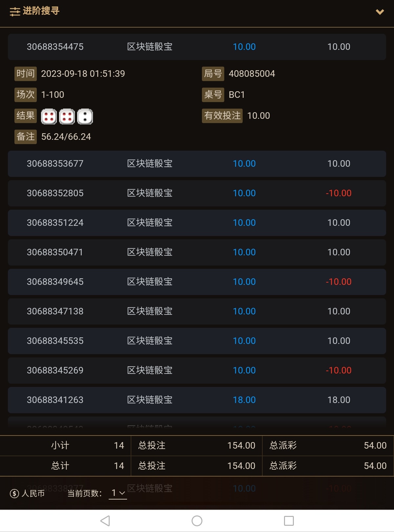Tap the Android back navigation icon
This screenshot has width=394, height=532.
[x=105, y=521]
